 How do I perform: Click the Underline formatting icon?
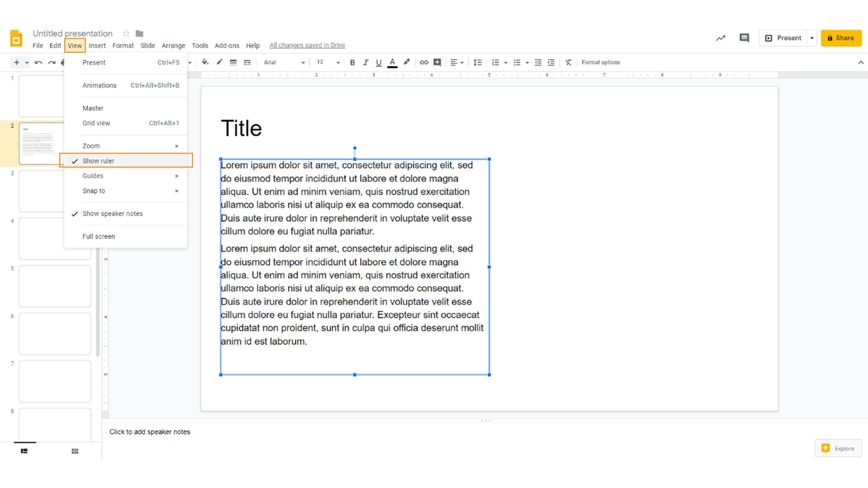click(378, 62)
